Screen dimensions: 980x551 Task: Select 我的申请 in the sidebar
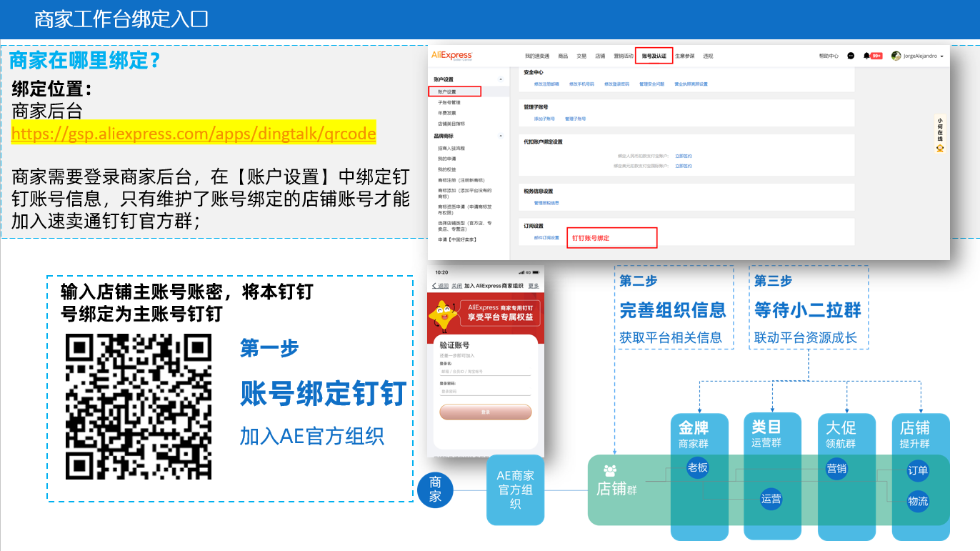tap(447, 159)
